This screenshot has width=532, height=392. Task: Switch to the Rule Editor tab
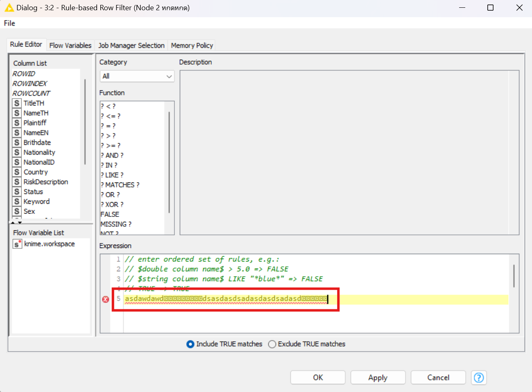coord(26,45)
